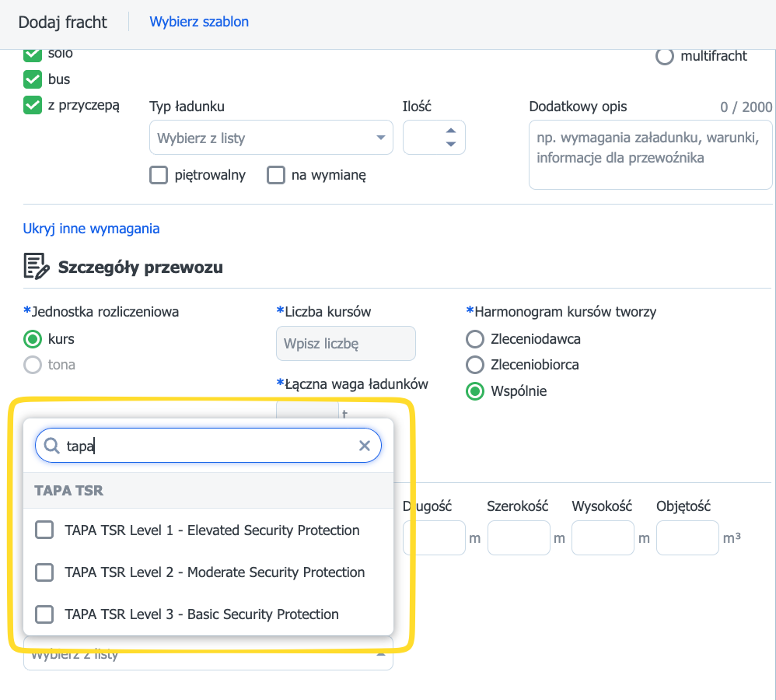Image resolution: width=776 pixels, height=700 pixels.
Task: Select the tona radio button
Action: click(x=33, y=365)
